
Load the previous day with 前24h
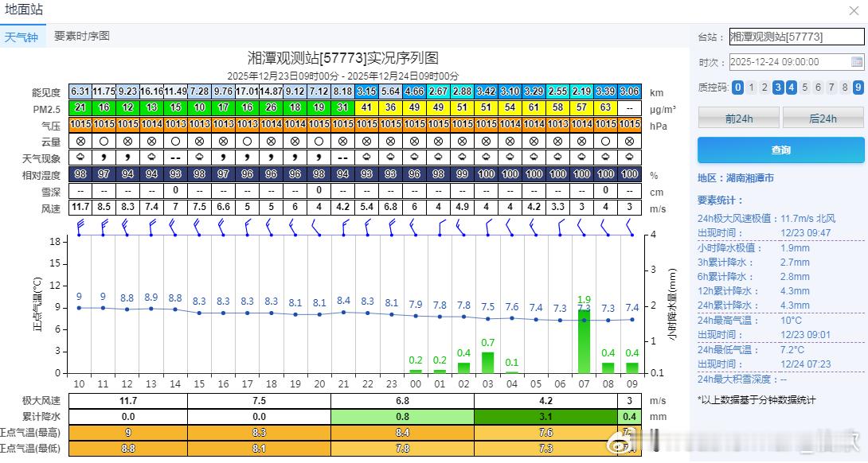click(738, 118)
